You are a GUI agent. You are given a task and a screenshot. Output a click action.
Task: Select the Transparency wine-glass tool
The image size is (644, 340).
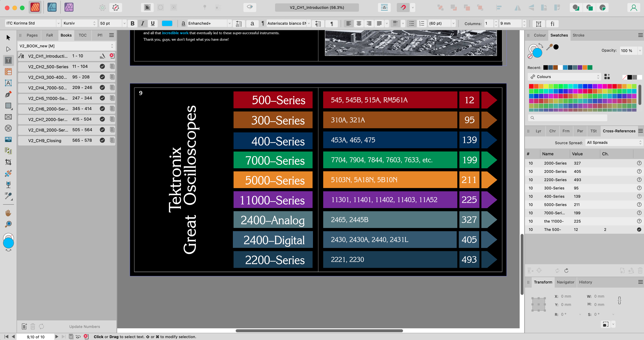(x=8, y=185)
